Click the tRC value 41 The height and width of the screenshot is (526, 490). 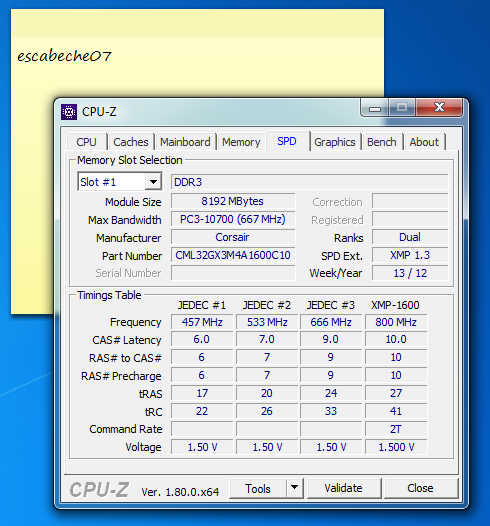[396, 411]
